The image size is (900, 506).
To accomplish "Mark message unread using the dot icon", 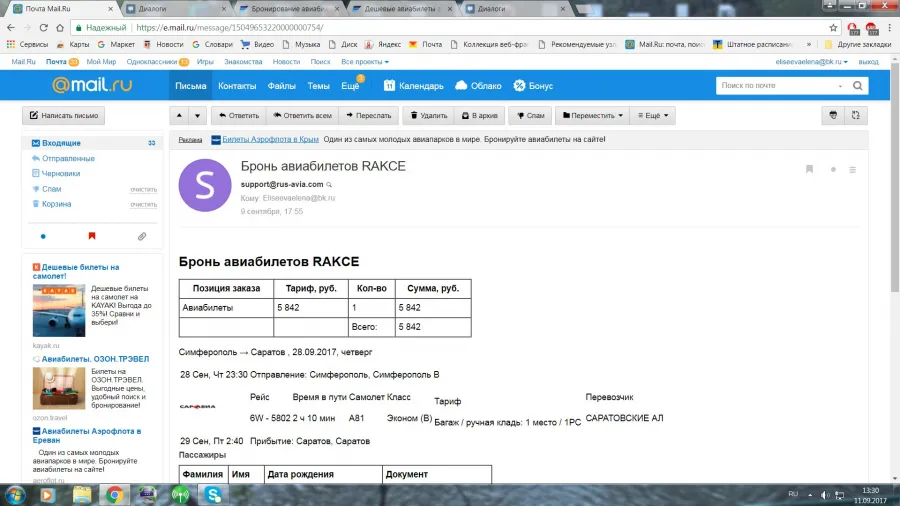I will click(833, 170).
